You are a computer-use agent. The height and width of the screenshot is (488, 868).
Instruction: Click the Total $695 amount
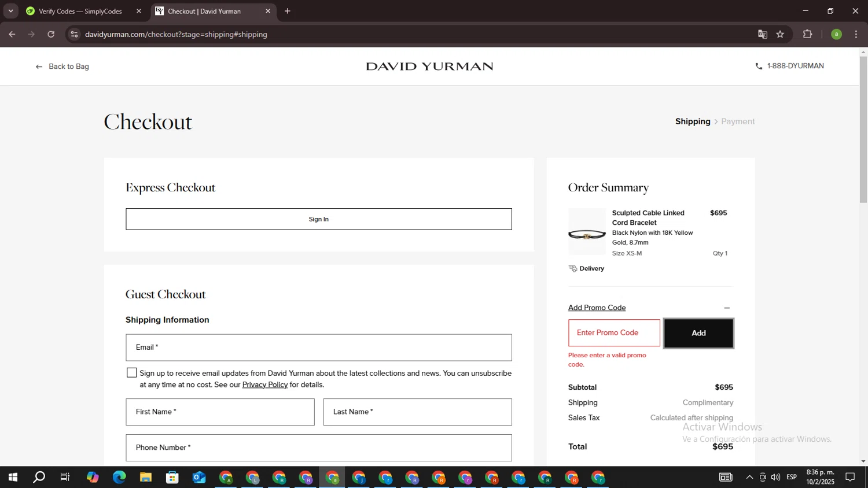pos(723,446)
